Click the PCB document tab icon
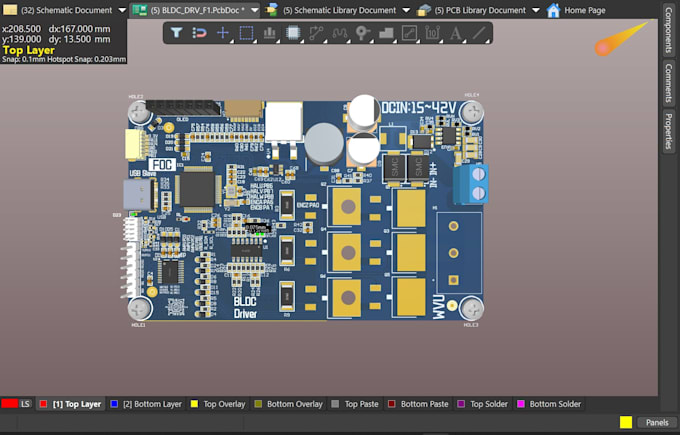The image size is (680, 435). pos(139,10)
